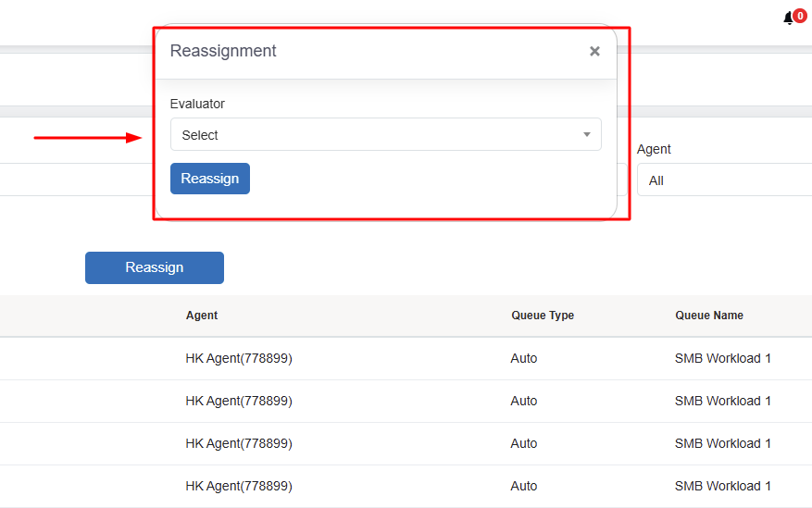Click the Agent label above the All filter
This screenshot has height=508, width=812.
pos(654,149)
